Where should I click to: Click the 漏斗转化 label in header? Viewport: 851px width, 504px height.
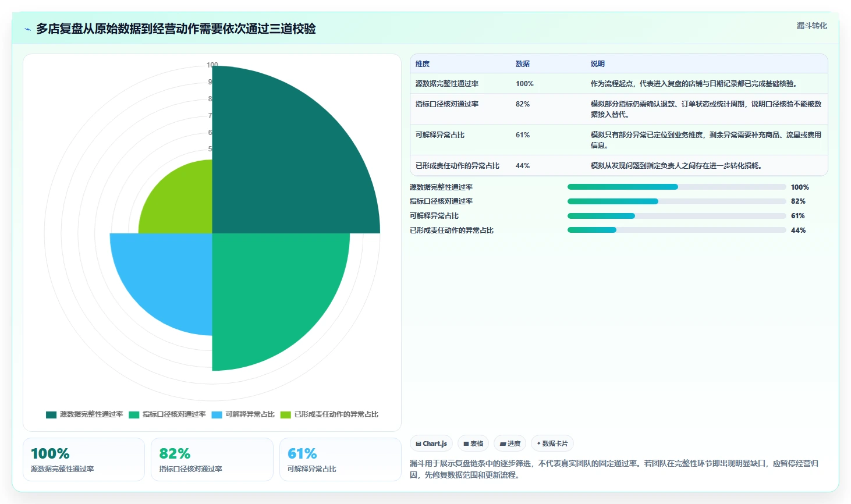pos(811,26)
